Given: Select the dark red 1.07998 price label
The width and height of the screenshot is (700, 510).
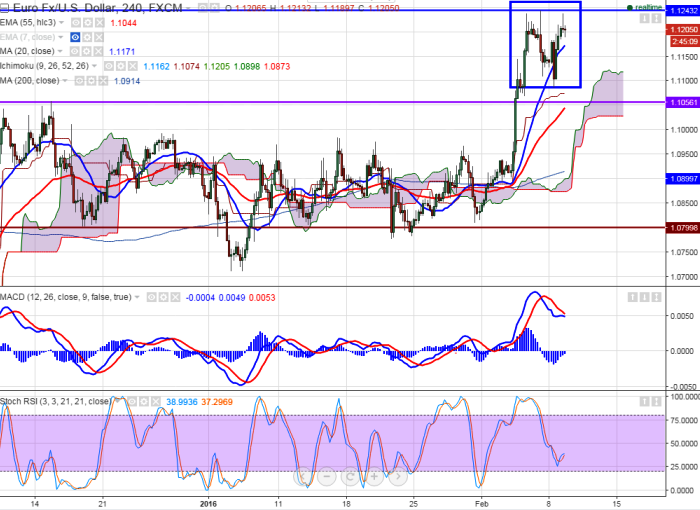Looking at the screenshot, I should pos(683,228).
